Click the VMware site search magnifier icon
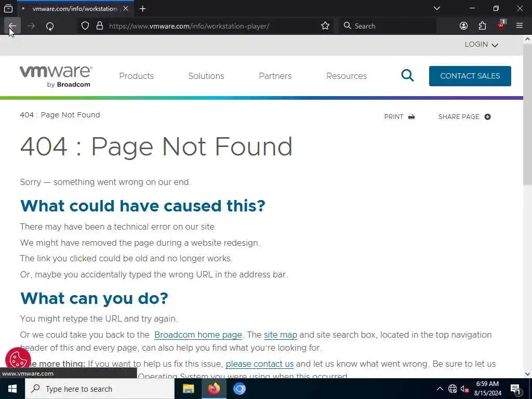532x399 pixels. [407, 75]
